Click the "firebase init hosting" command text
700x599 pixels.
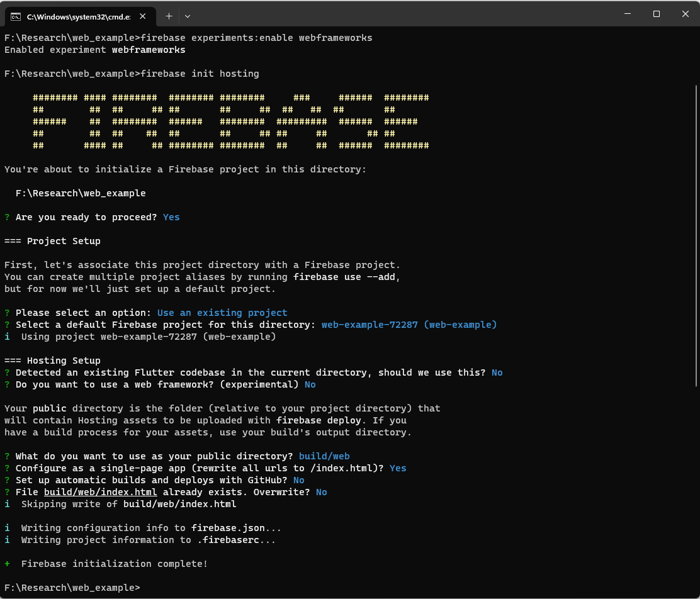pos(200,74)
